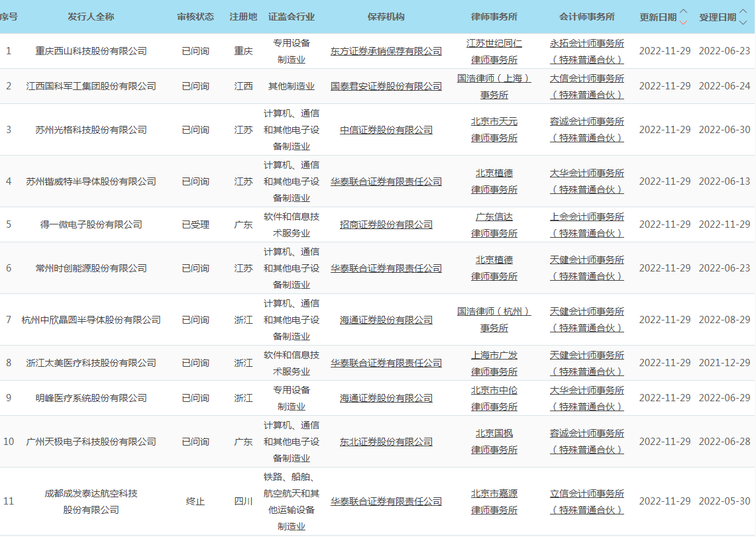756x537 pixels.
Task: Sort 更新日期 descending with the red down arrow
Action: (684, 22)
